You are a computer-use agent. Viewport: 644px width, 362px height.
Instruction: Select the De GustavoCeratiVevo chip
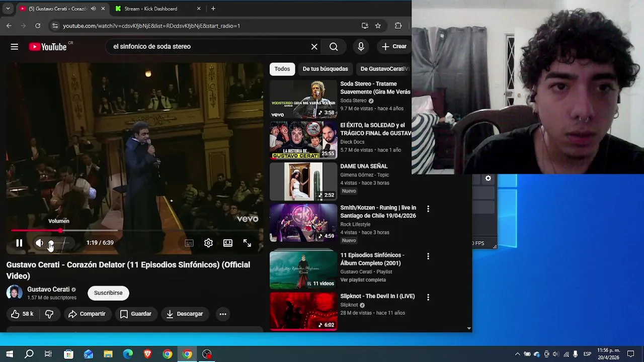383,69
